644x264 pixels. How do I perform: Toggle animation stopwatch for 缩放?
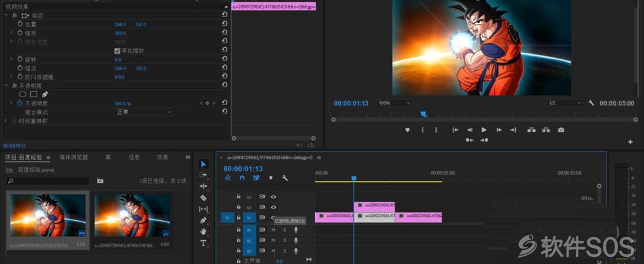20,33
